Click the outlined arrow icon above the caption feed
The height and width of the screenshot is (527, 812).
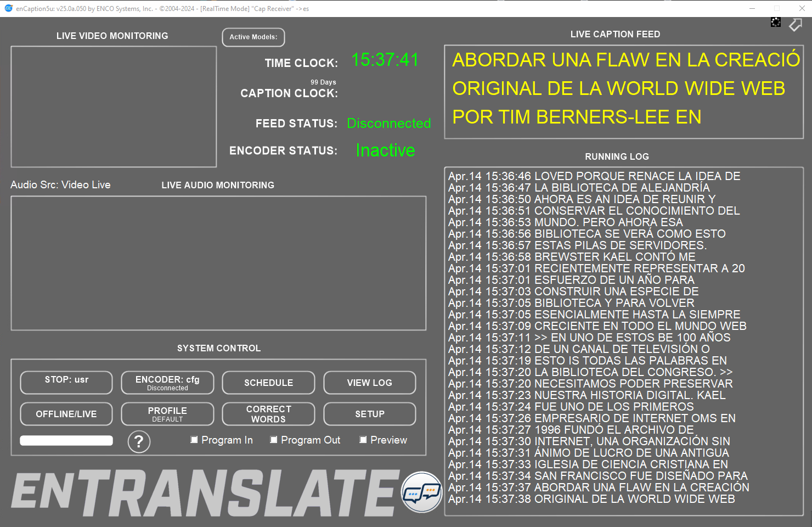[796, 24]
